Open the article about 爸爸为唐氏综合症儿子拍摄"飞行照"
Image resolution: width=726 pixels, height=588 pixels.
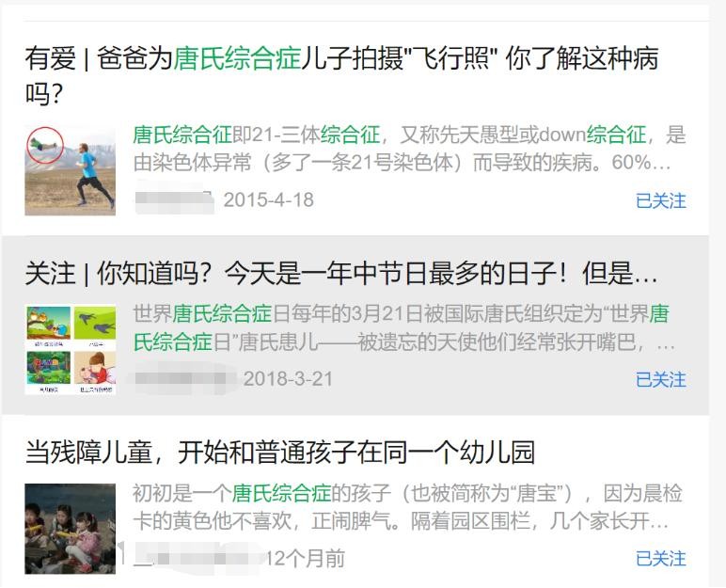click(x=341, y=75)
